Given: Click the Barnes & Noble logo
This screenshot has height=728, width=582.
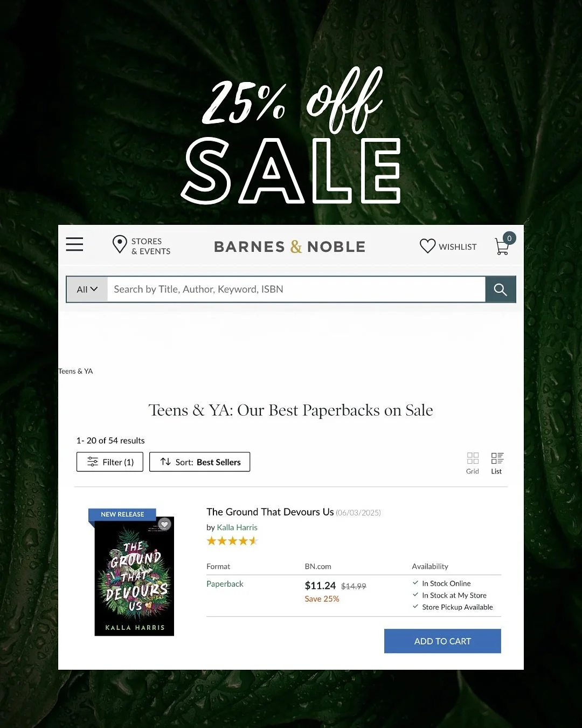Looking at the screenshot, I should click(x=290, y=246).
